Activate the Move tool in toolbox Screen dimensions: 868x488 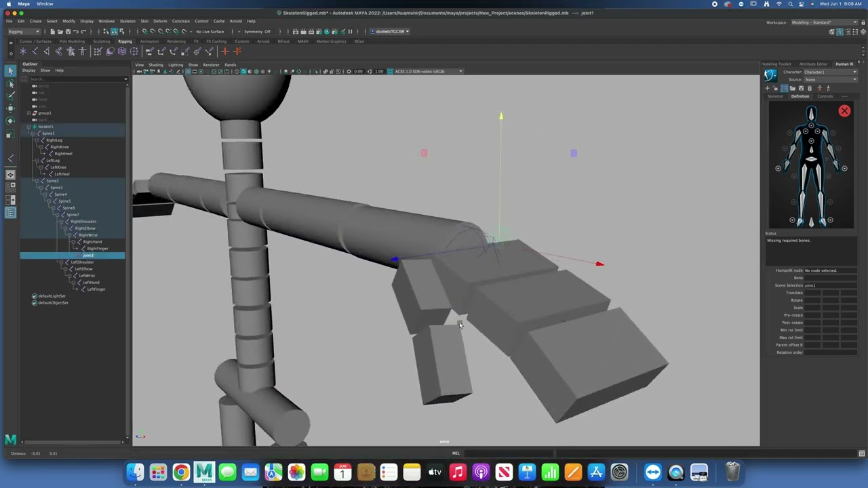[x=10, y=108]
